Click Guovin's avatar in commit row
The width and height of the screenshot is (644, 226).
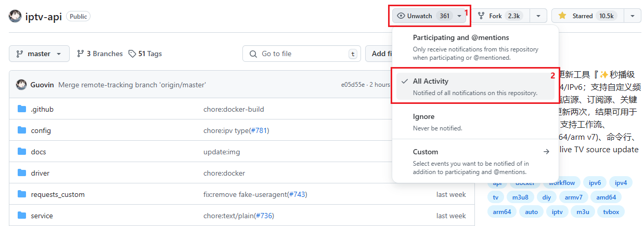(21, 85)
